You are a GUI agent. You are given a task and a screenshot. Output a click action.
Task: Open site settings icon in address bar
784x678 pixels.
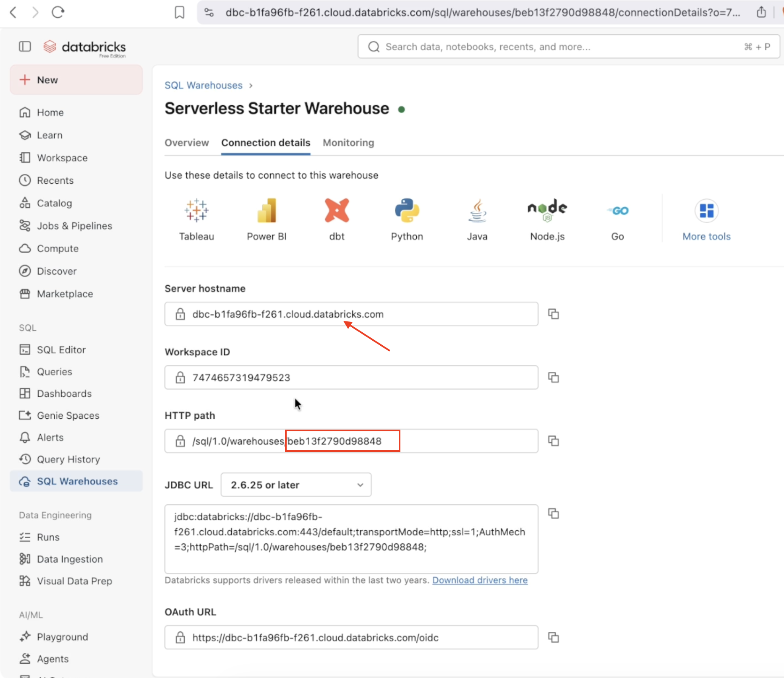[x=209, y=13]
